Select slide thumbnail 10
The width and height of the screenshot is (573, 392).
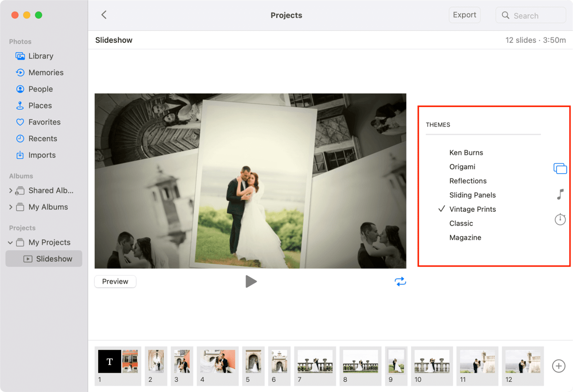432,366
